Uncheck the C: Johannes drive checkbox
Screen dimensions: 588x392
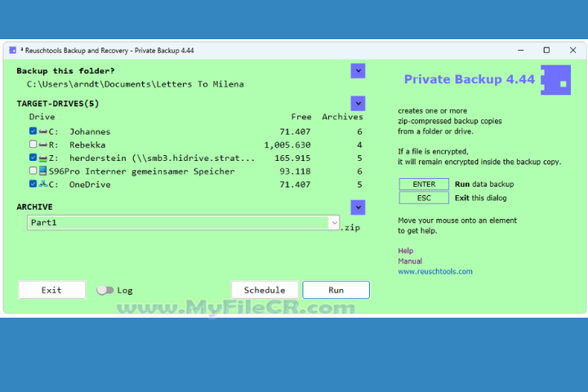[33, 131]
